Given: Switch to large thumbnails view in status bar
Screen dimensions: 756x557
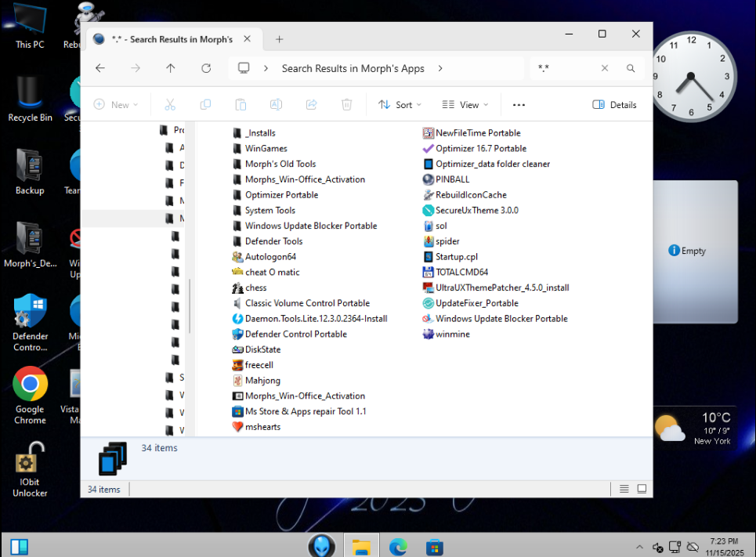Looking at the screenshot, I should tap(642, 489).
